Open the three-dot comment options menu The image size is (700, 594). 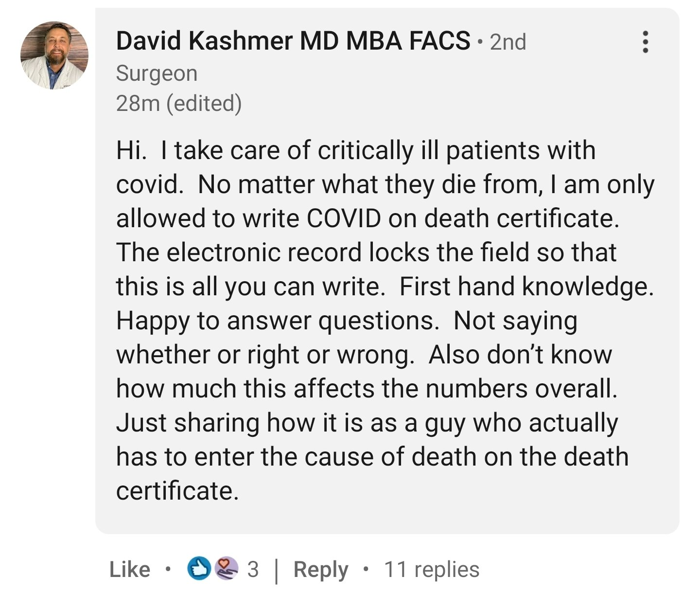[645, 42]
